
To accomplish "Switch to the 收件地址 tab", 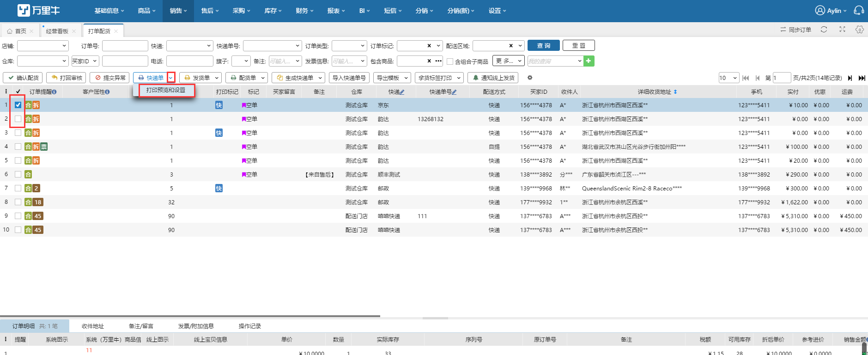I will tap(93, 326).
